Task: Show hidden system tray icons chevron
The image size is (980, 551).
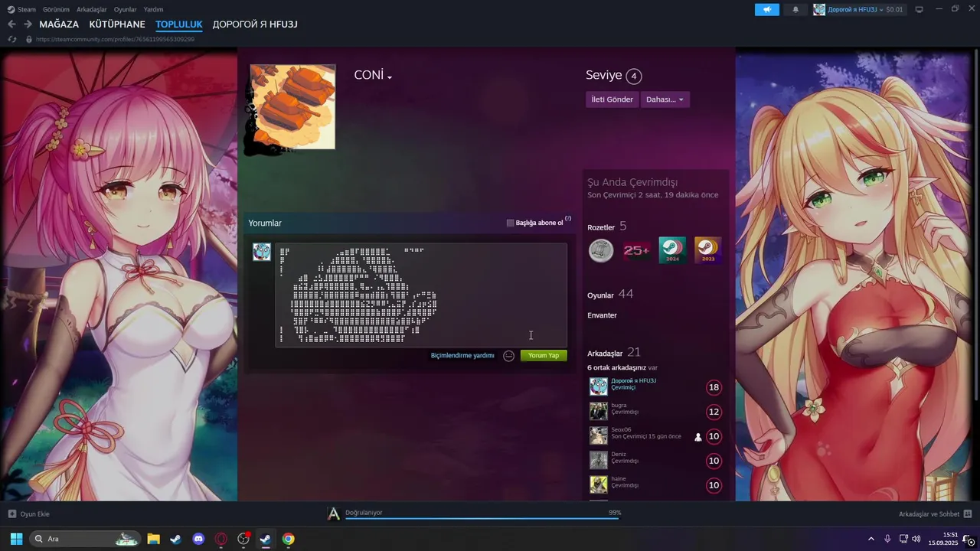Action: [x=871, y=539]
